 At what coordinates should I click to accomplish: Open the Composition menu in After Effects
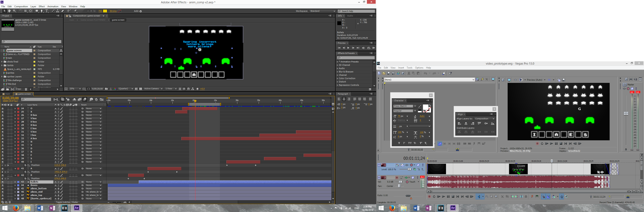click(x=21, y=6)
